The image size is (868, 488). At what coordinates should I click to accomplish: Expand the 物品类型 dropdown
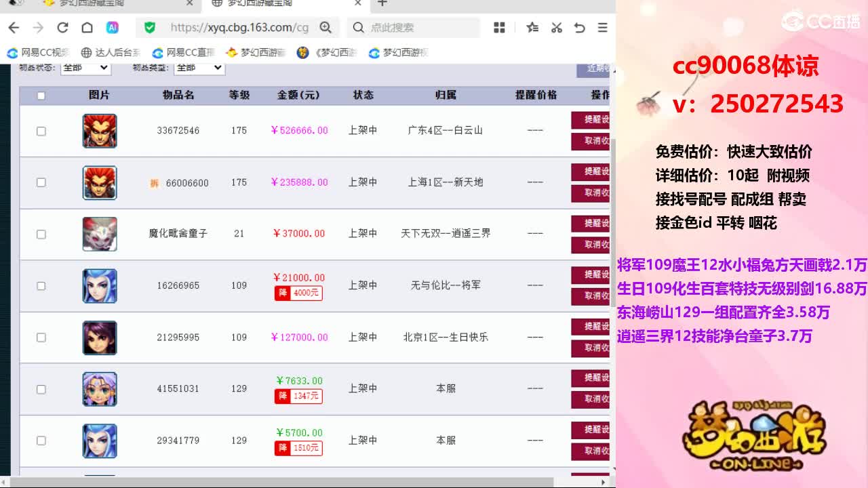click(199, 68)
